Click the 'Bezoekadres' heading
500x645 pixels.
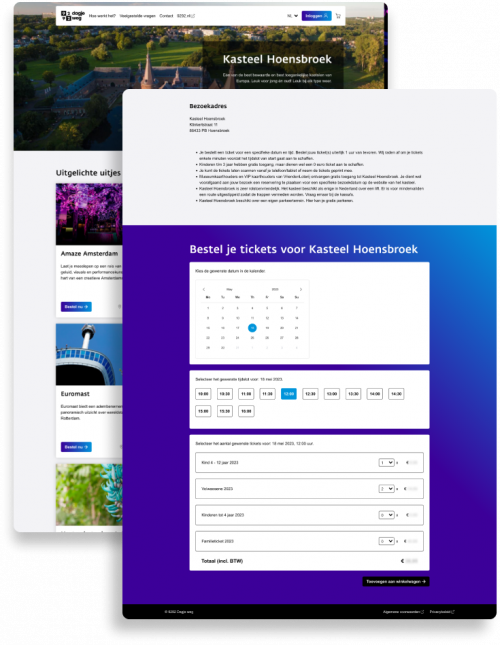(208, 106)
